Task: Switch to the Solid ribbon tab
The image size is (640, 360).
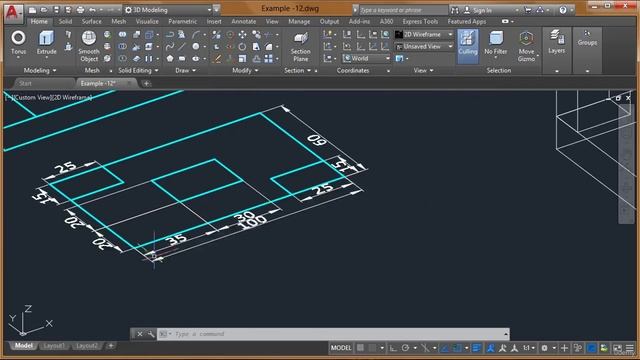Action: 65,21
